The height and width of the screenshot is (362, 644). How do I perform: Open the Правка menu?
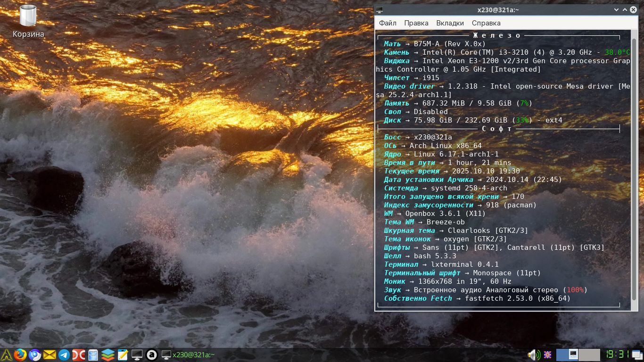pos(416,23)
